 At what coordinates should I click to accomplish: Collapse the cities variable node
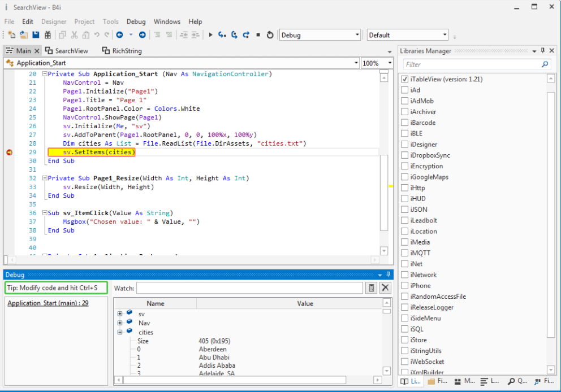[x=120, y=332]
